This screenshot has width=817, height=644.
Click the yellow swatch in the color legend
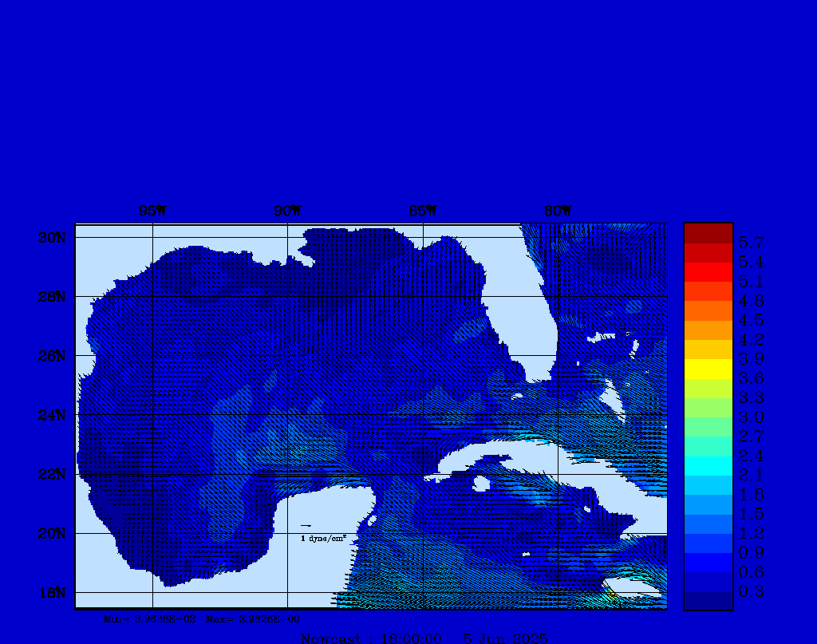pos(708,369)
